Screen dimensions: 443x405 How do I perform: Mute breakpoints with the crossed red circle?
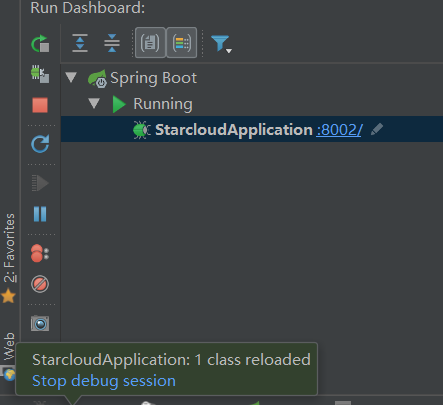40,284
